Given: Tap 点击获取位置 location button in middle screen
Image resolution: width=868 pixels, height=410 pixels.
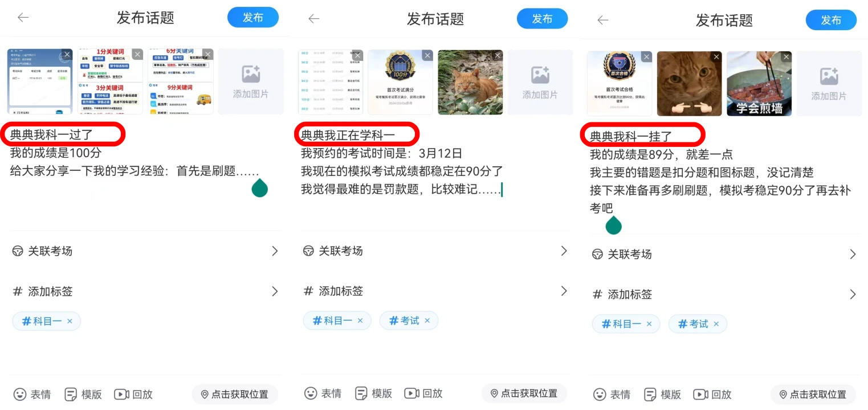Looking at the screenshot, I should (524, 393).
